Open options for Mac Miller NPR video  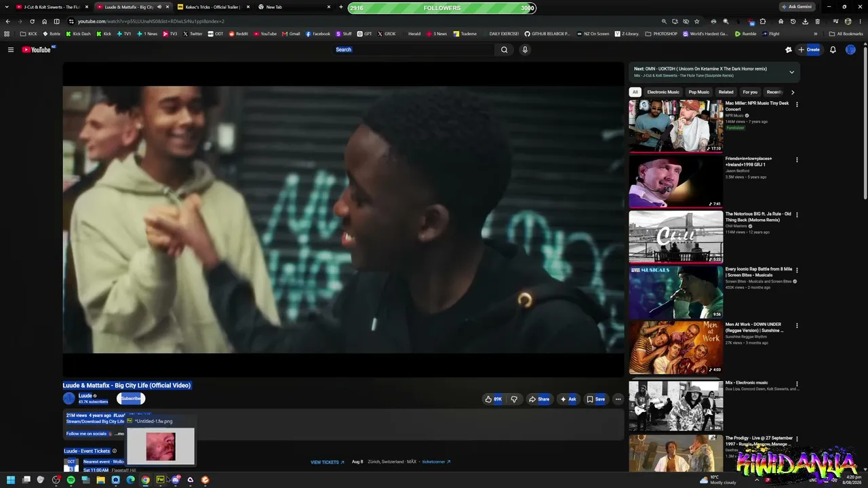click(x=797, y=104)
